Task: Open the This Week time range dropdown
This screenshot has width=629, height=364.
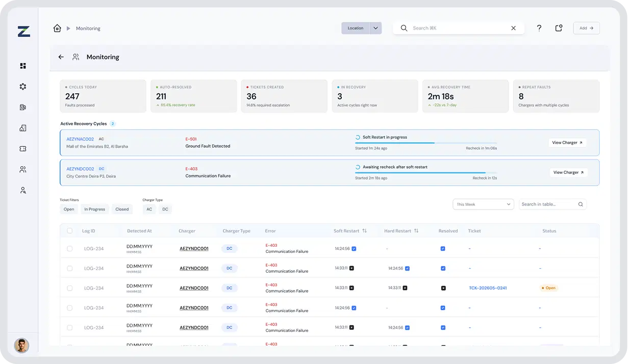Action: coord(483,204)
